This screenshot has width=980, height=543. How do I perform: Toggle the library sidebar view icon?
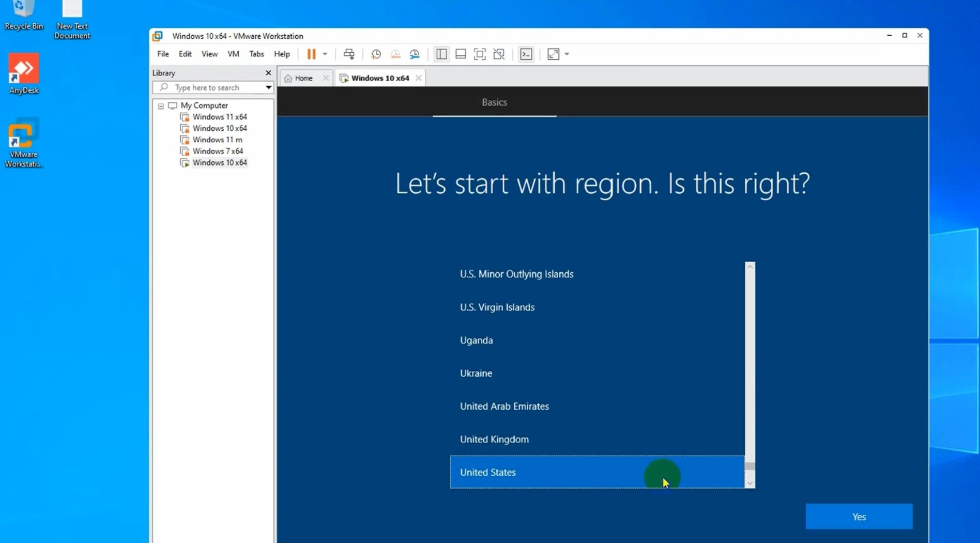point(441,54)
